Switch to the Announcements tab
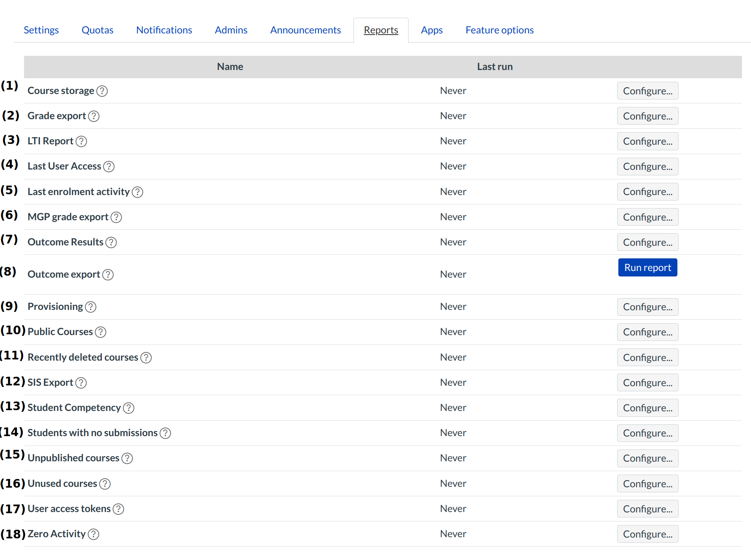The height and width of the screenshot is (560, 751). coord(305,29)
